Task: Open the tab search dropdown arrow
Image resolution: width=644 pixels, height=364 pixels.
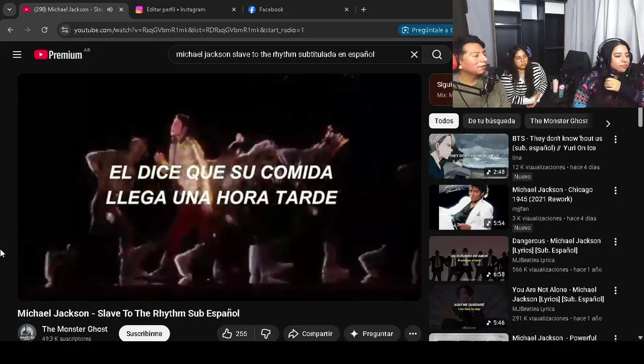Action: coord(9,10)
